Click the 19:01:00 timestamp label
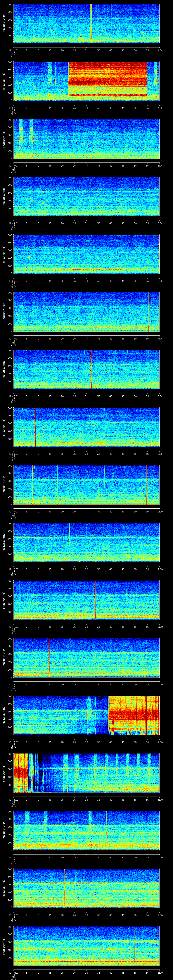The image size is (173, 980). [13, 50]
